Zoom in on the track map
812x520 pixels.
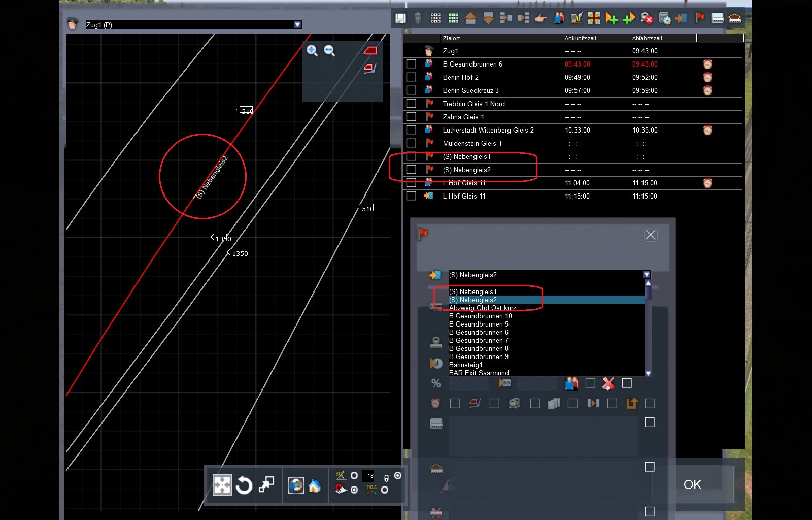point(312,50)
